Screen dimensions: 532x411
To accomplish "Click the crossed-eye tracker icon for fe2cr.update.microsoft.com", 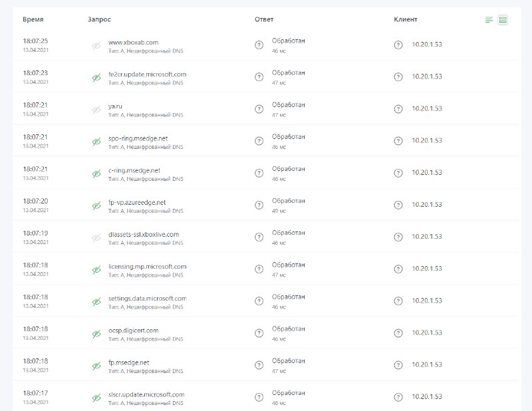I will click(x=96, y=78).
